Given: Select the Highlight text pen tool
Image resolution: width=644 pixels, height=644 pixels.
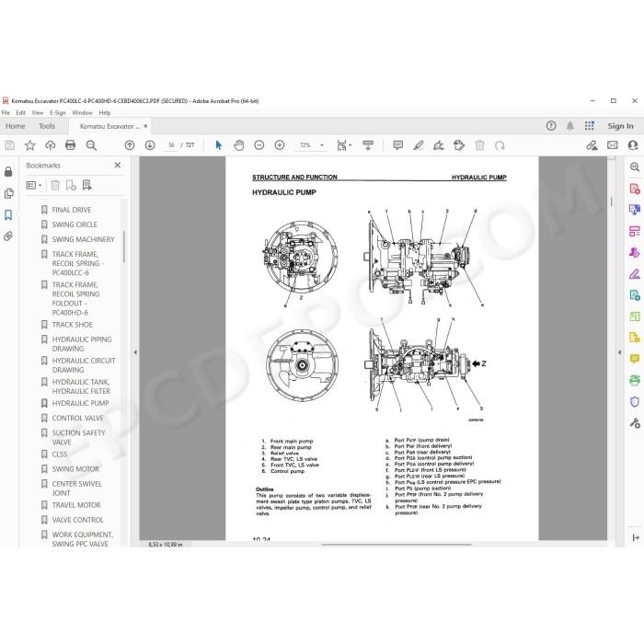Looking at the screenshot, I should [x=418, y=145].
